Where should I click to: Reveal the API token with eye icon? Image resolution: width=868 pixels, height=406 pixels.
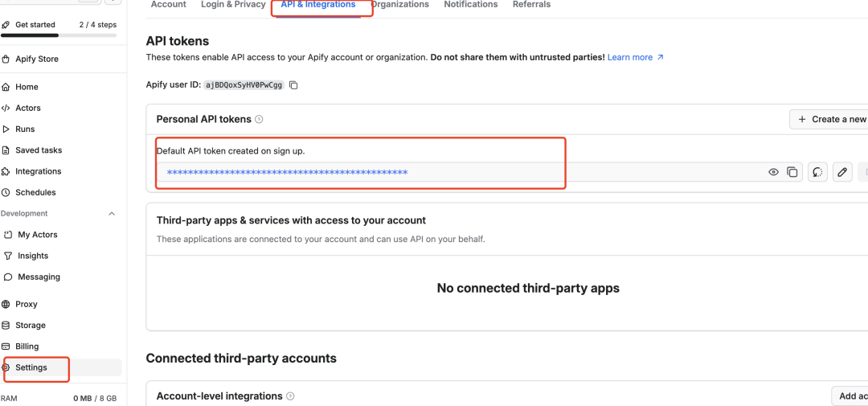point(773,172)
